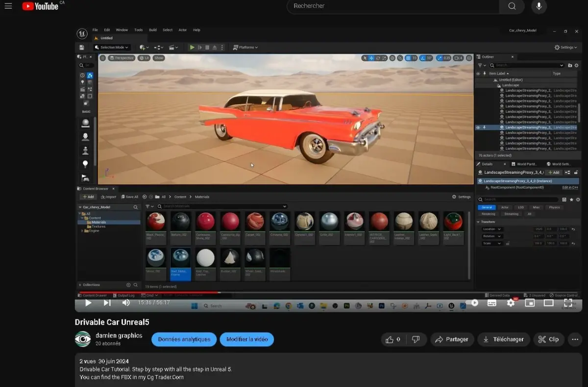
Task: Click the Partager button
Action: [451, 339]
